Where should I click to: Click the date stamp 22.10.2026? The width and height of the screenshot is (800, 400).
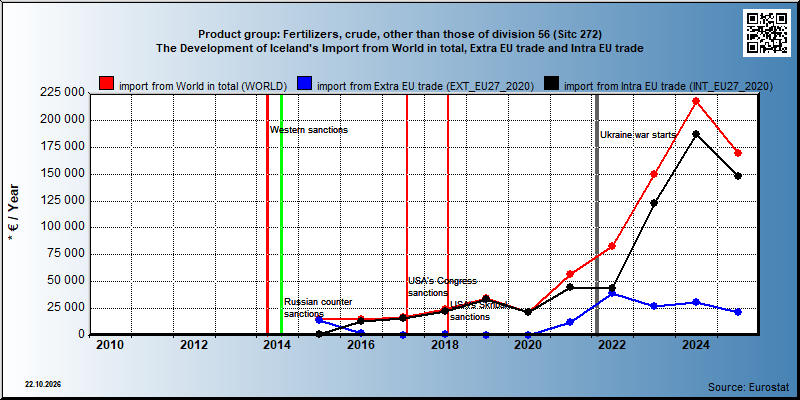43,384
